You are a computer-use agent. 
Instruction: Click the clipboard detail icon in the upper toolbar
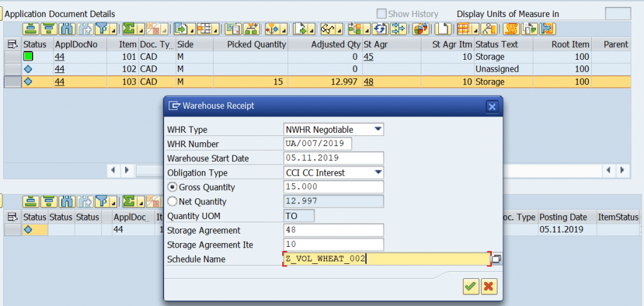[x=234, y=29]
